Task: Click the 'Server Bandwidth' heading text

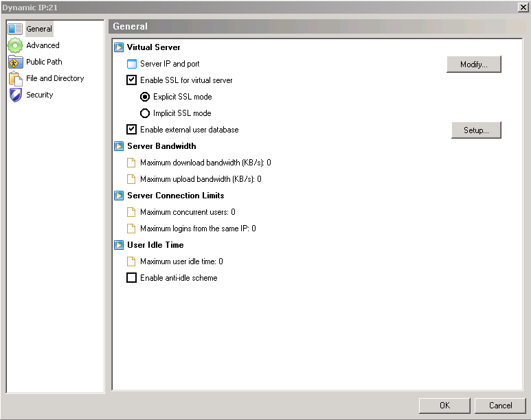Action: 161,146
